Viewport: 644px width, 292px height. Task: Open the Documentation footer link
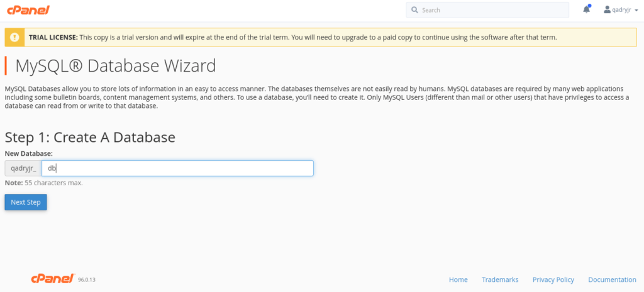pyautogui.click(x=612, y=279)
